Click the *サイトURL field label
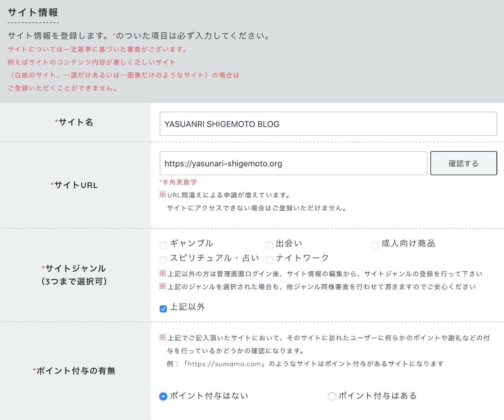The height and width of the screenshot is (420, 504). pyautogui.click(x=74, y=185)
